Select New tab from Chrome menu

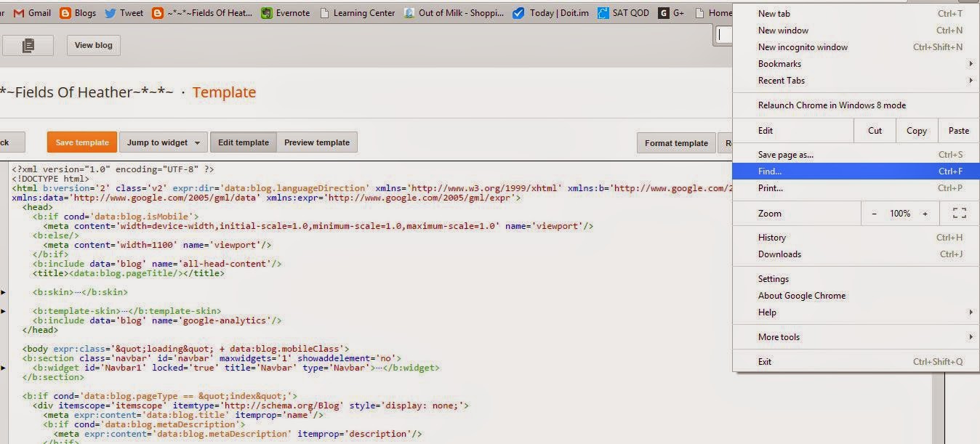pyautogui.click(x=856, y=14)
